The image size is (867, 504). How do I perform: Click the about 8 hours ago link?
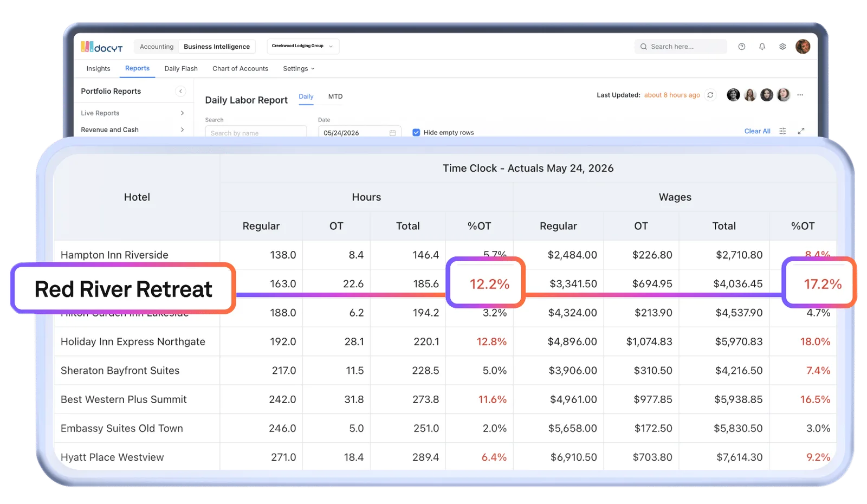(x=672, y=95)
